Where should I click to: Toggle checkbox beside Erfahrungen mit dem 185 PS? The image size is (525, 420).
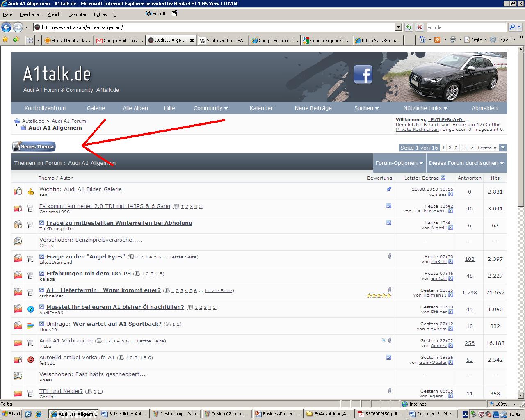pos(42,273)
